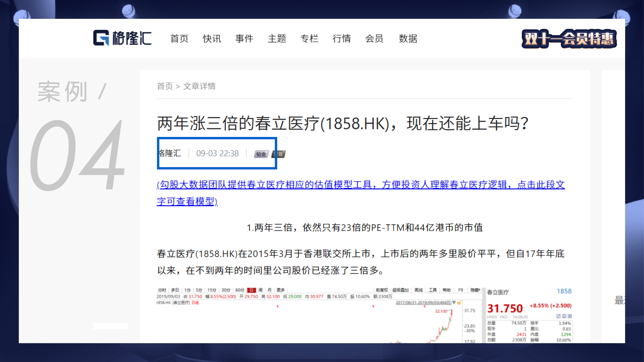Click the 文章详情 breadcrumb text

pyautogui.click(x=199, y=86)
